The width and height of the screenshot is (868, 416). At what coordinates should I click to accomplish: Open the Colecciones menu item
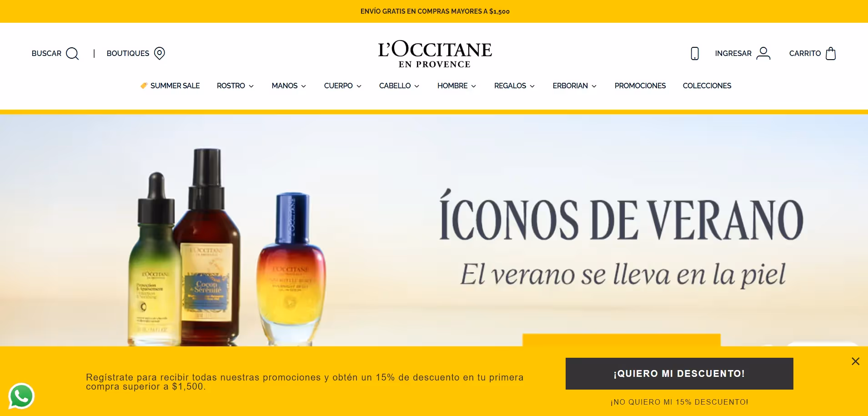(x=707, y=86)
